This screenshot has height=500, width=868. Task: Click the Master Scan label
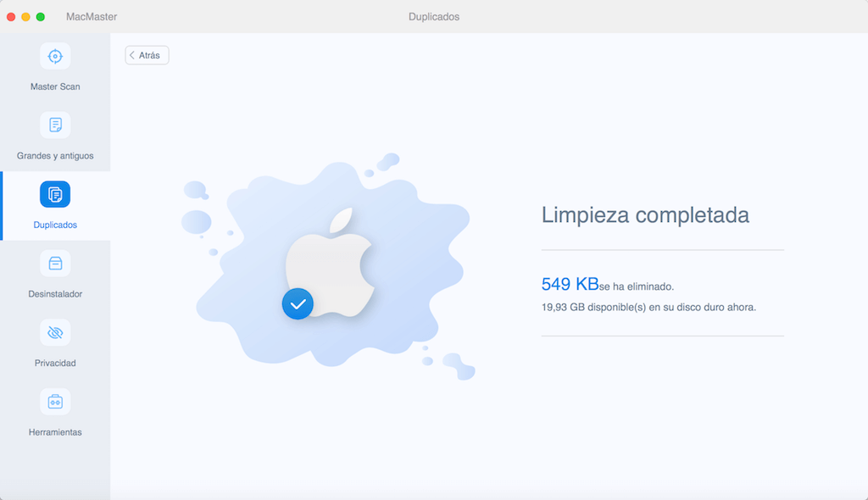(x=55, y=87)
